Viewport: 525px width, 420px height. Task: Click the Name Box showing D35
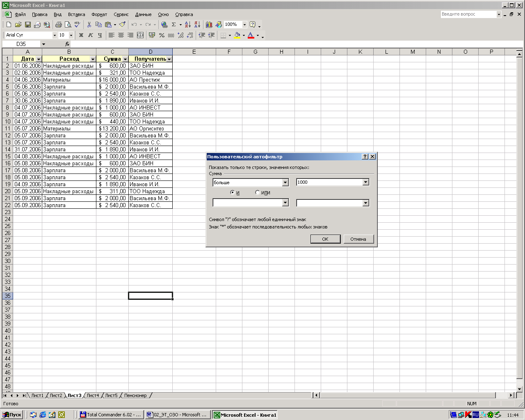point(21,44)
